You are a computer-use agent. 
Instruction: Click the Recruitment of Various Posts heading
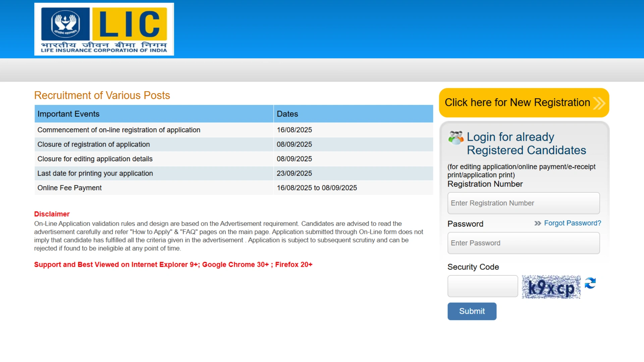[102, 96]
